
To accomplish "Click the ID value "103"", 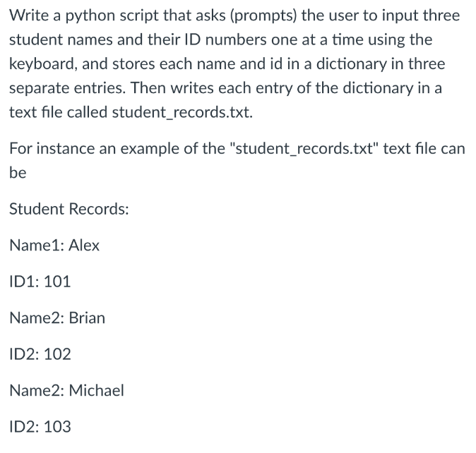I will tap(57, 426).
